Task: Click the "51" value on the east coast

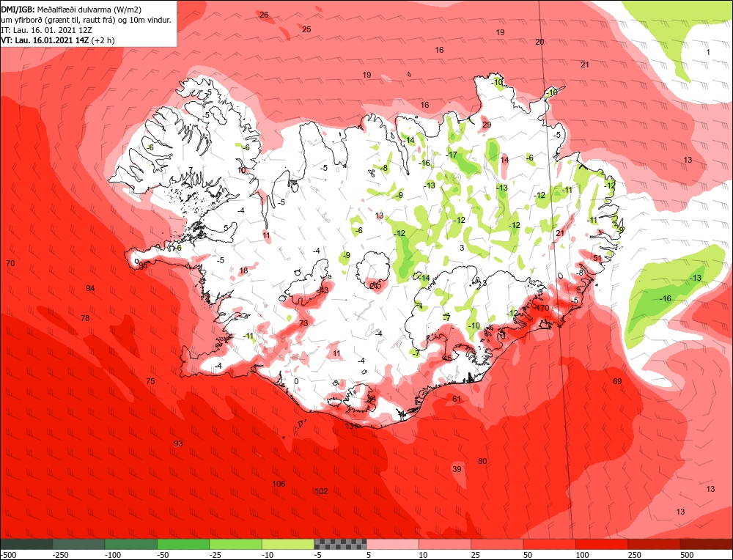Action: point(597,257)
